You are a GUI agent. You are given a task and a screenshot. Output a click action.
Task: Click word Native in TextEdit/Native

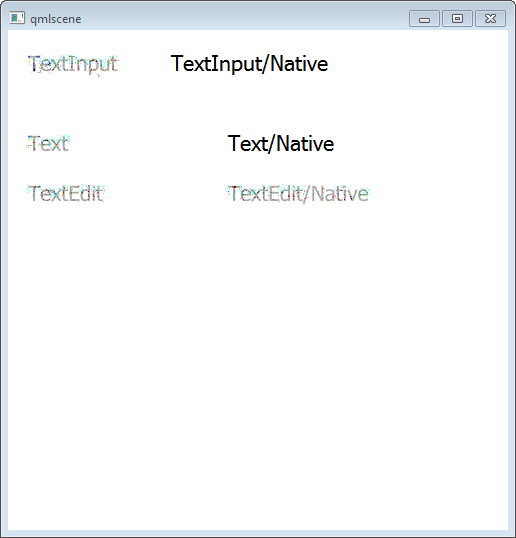click(x=340, y=194)
